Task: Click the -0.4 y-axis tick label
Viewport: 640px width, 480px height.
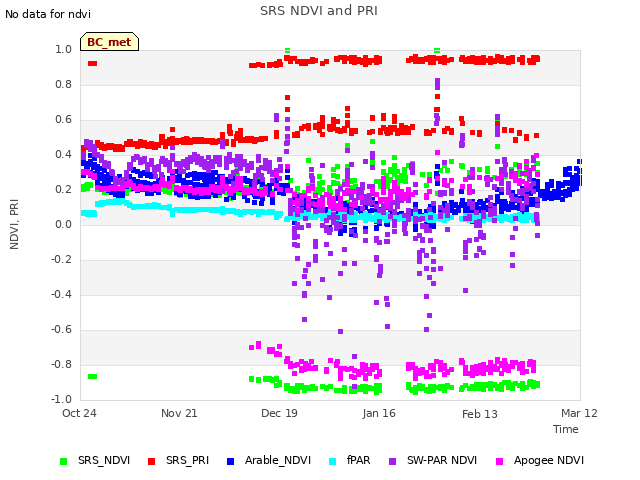Action: tap(61, 294)
